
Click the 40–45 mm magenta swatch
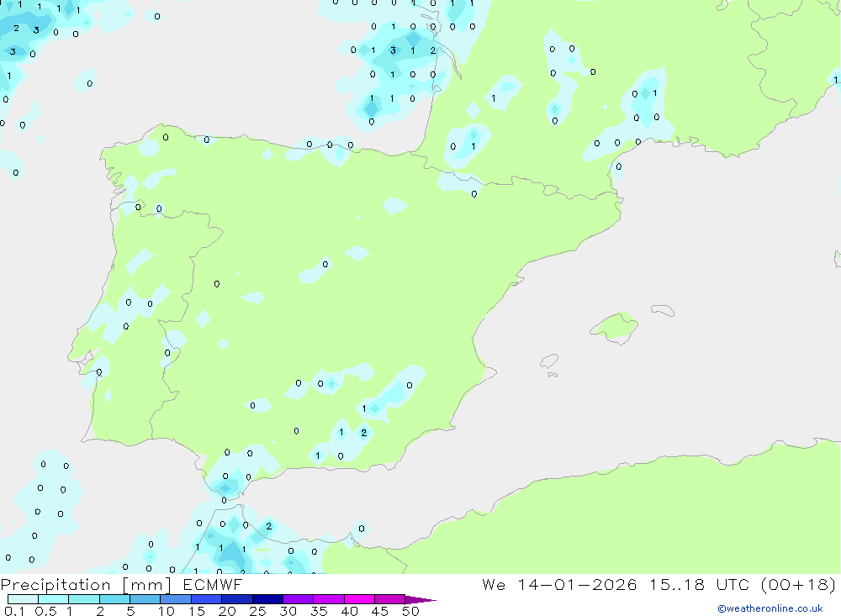(359, 599)
